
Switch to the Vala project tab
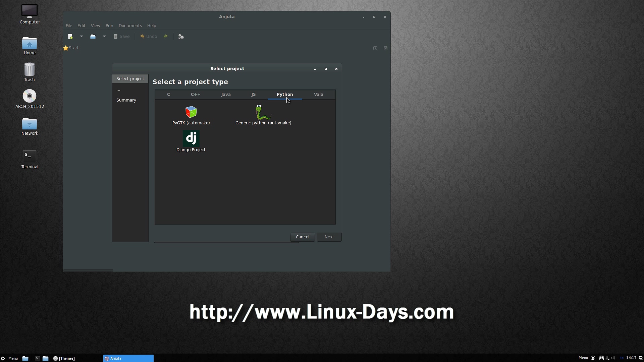[319, 95]
